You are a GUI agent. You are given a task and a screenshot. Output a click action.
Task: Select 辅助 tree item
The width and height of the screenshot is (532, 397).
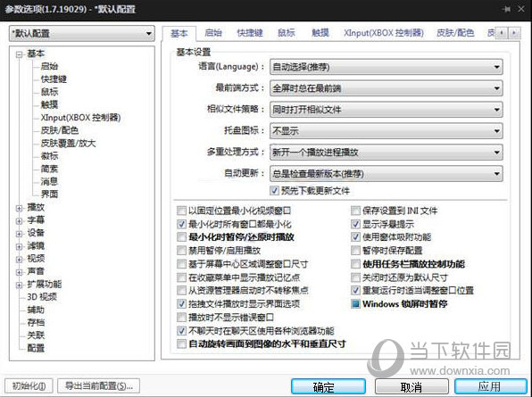tap(36, 310)
